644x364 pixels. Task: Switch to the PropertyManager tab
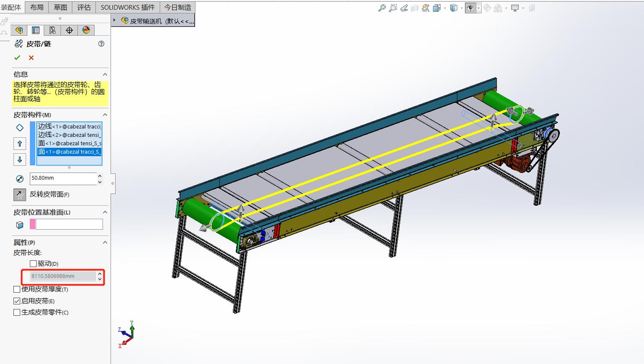coord(36,30)
